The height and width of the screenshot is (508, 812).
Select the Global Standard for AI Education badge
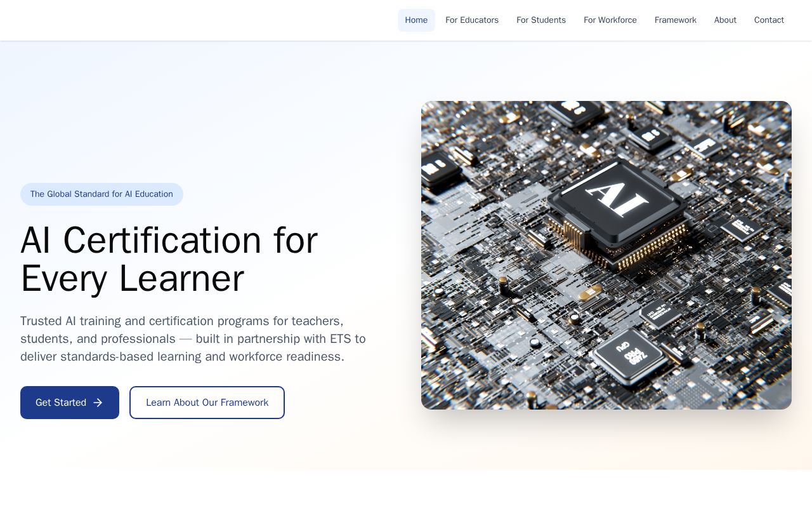(101, 194)
